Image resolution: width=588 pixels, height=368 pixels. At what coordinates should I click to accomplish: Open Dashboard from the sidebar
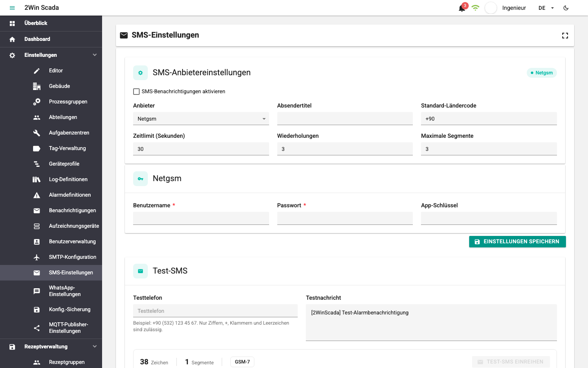(51, 39)
